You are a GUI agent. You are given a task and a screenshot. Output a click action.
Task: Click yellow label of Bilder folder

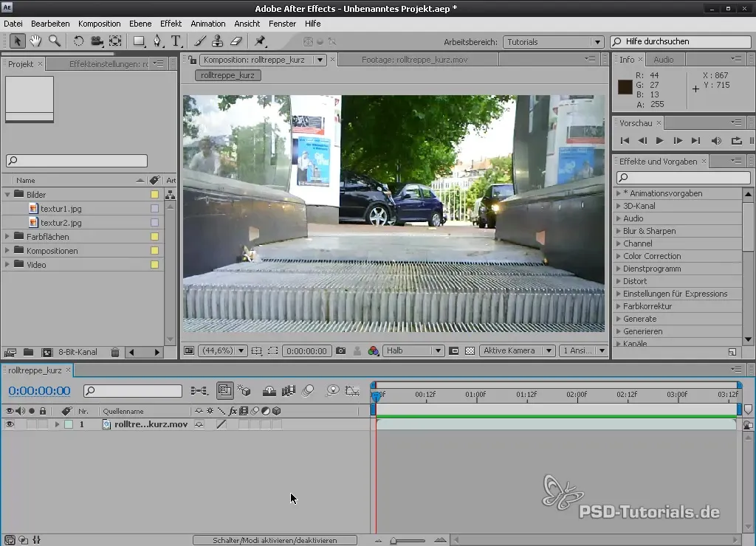[155, 195]
